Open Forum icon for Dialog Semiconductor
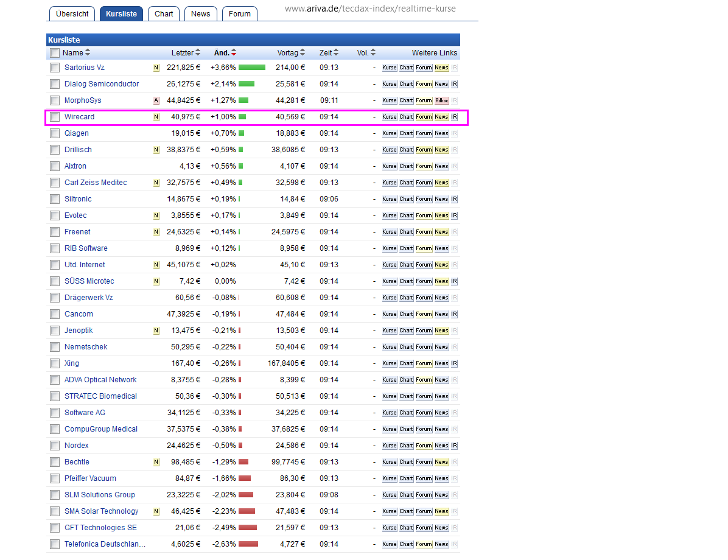This screenshot has height=560, width=728. pyautogui.click(x=424, y=84)
